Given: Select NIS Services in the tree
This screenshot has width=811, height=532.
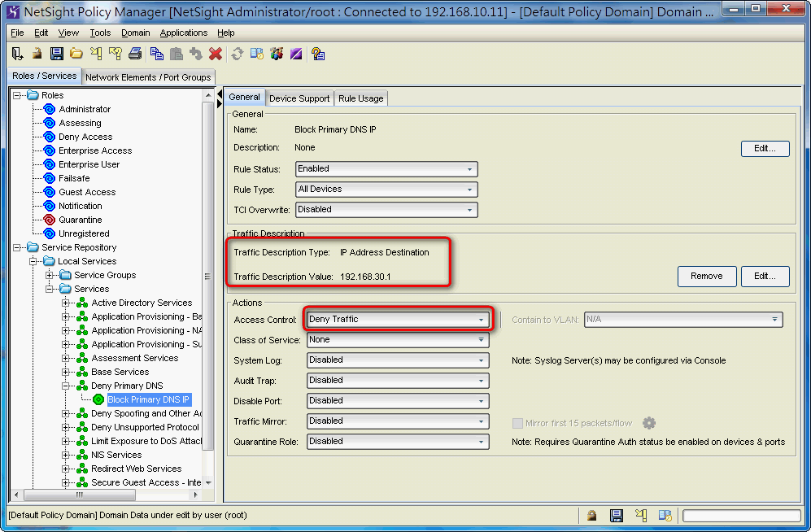Looking at the screenshot, I should pos(116,455).
